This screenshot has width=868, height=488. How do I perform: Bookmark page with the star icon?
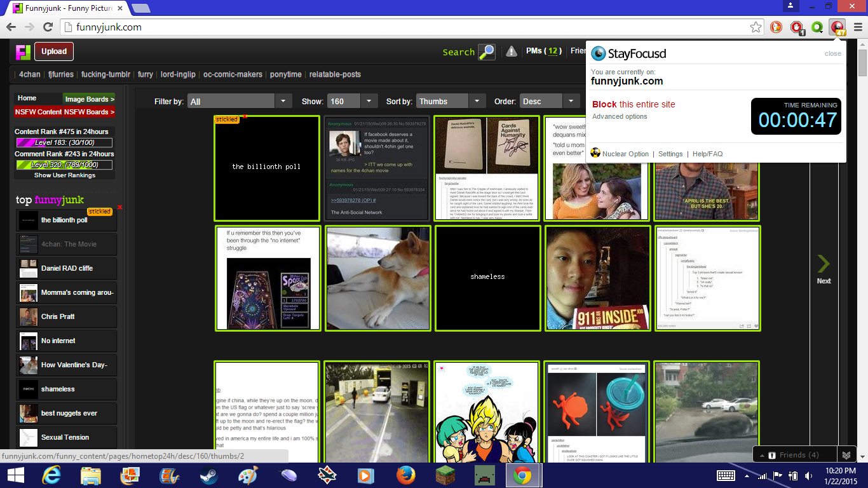tap(756, 27)
